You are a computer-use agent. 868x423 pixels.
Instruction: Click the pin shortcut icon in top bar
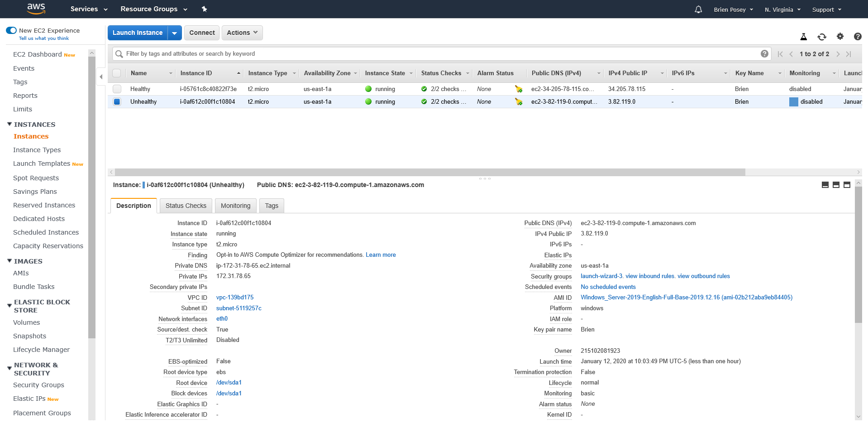pos(204,9)
